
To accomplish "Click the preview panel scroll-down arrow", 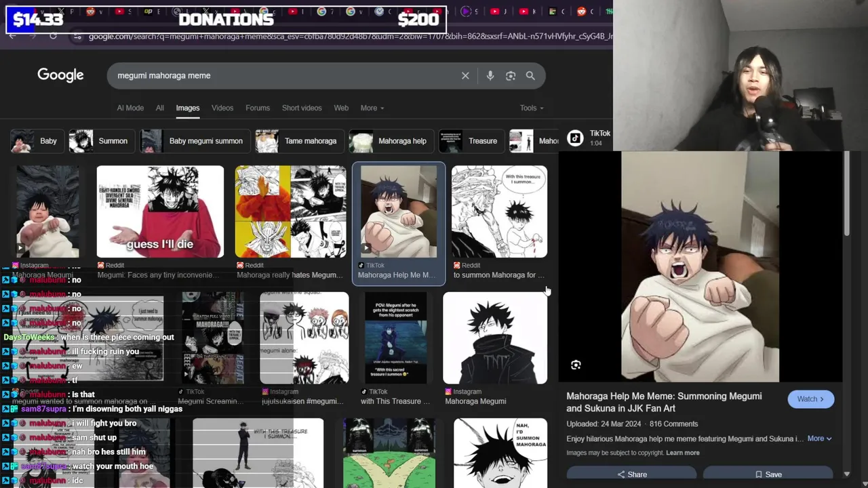I will (846, 474).
